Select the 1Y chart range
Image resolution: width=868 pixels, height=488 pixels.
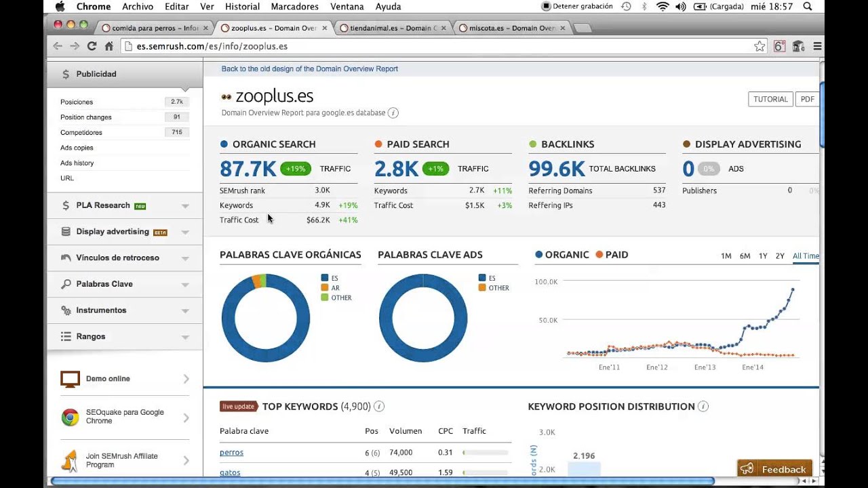click(763, 256)
